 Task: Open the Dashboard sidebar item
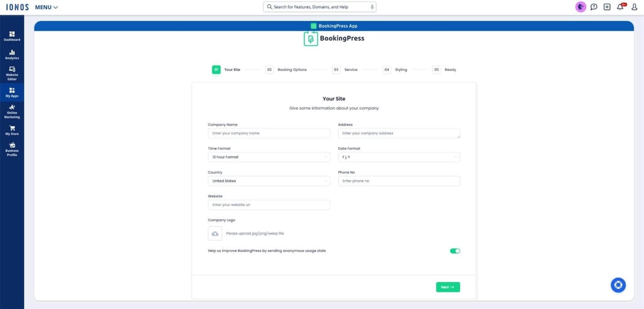pos(12,36)
